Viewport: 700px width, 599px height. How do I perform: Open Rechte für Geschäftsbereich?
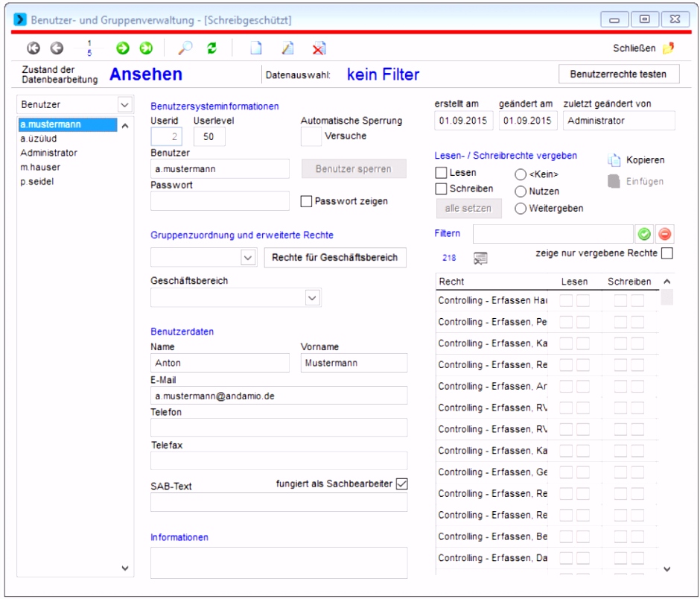(335, 258)
